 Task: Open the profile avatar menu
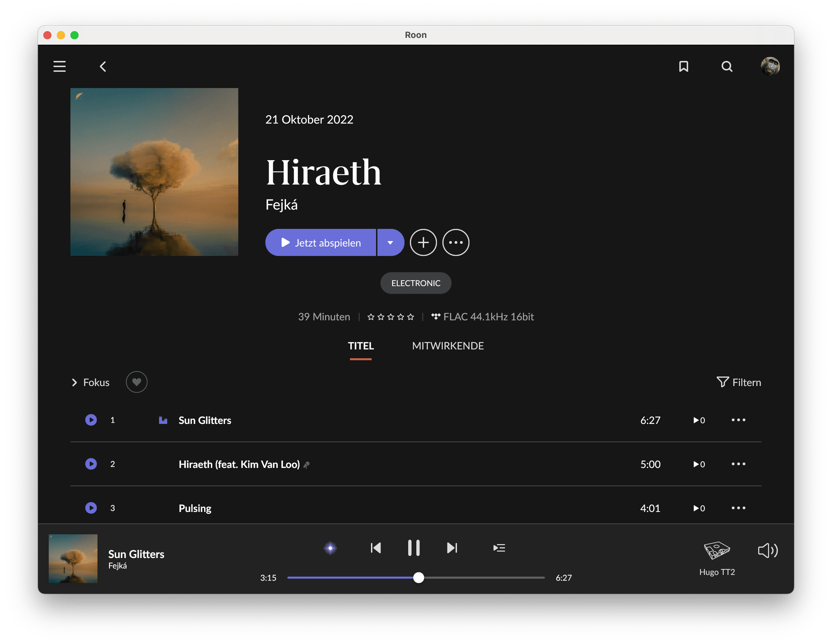click(770, 66)
